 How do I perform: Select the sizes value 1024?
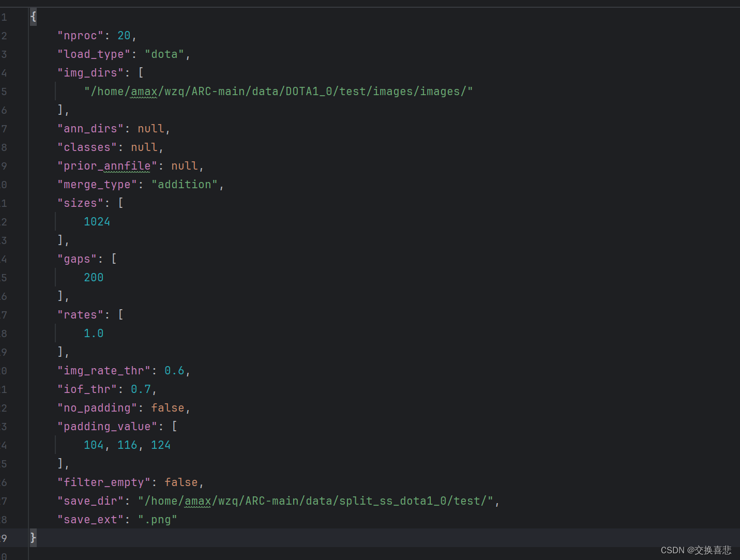tap(97, 222)
